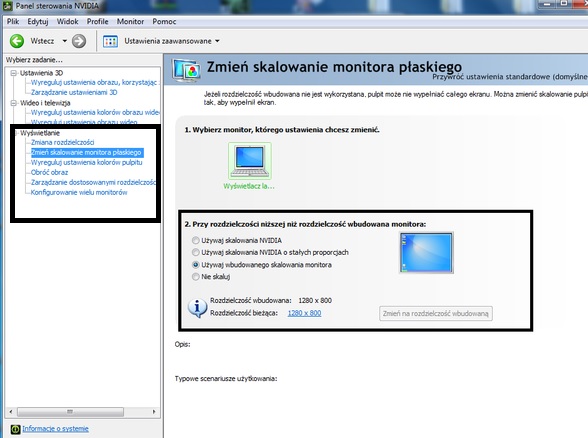Open Obróć obraz tree item
Screen dimensions: 588x438
point(50,172)
